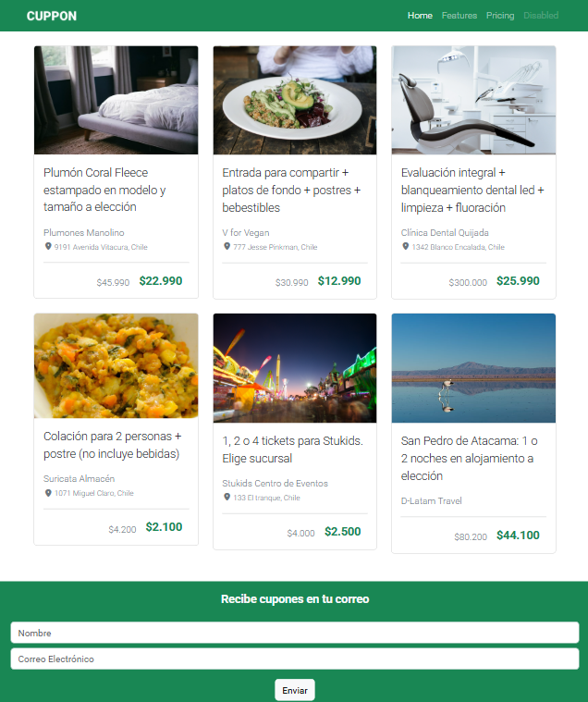Open the vegan salad plate image
The height and width of the screenshot is (702, 588).
pyautogui.click(x=294, y=100)
